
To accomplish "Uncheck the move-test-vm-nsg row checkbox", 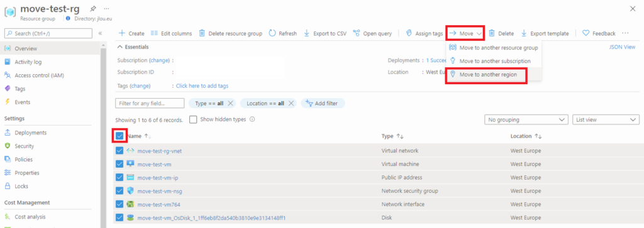I will tap(119, 191).
